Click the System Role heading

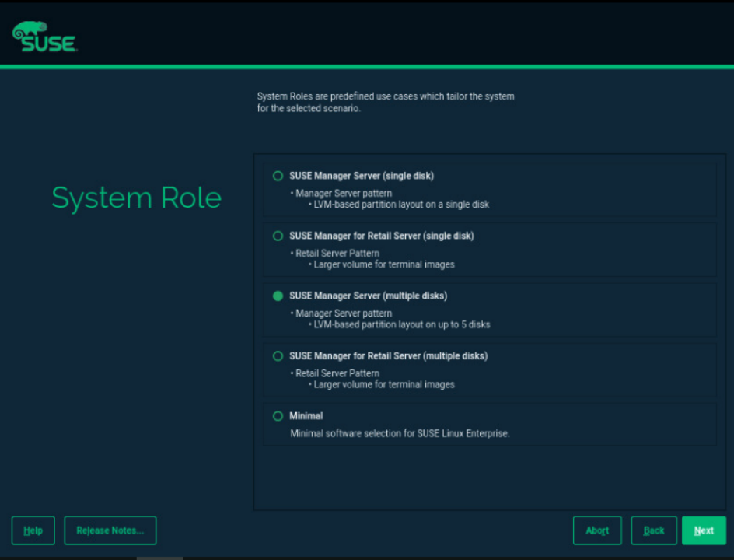136,198
